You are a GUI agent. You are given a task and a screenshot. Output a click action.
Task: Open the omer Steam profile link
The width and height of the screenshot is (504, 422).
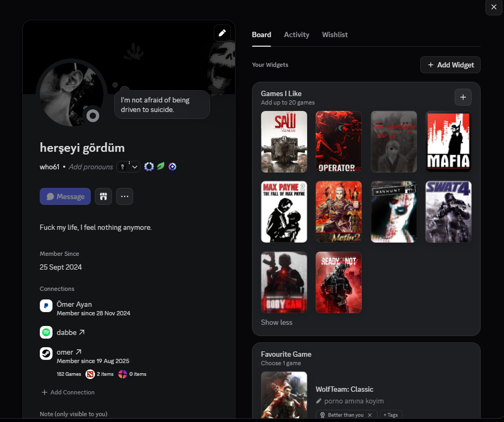69,352
